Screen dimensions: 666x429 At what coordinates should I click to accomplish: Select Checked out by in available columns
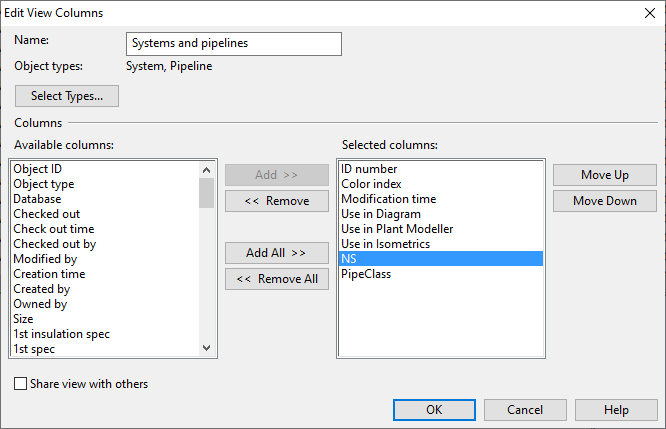point(54,244)
